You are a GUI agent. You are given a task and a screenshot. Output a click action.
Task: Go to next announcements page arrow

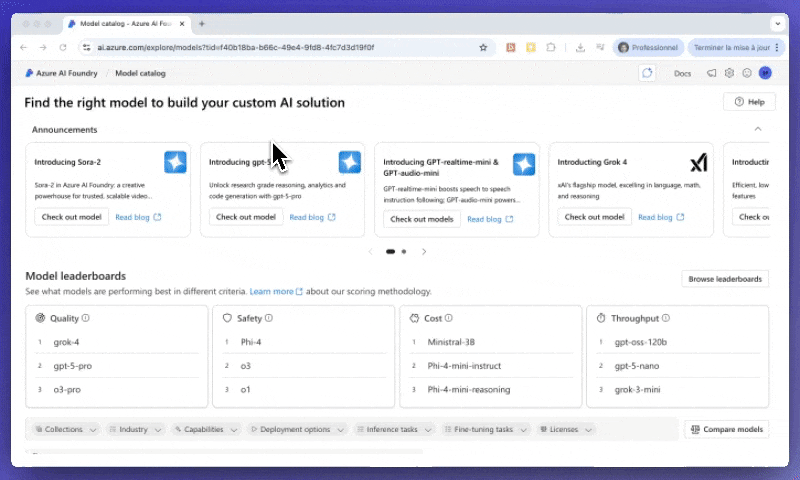coord(423,251)
